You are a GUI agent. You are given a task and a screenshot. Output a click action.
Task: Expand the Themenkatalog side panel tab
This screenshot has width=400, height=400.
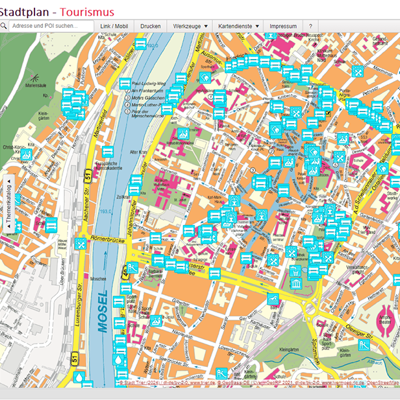point(9,203)
